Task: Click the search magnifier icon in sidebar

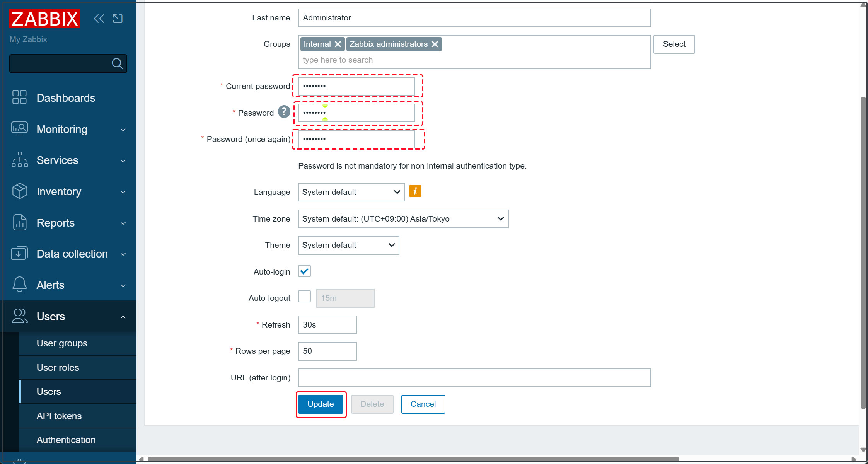Action: (117, 63)
